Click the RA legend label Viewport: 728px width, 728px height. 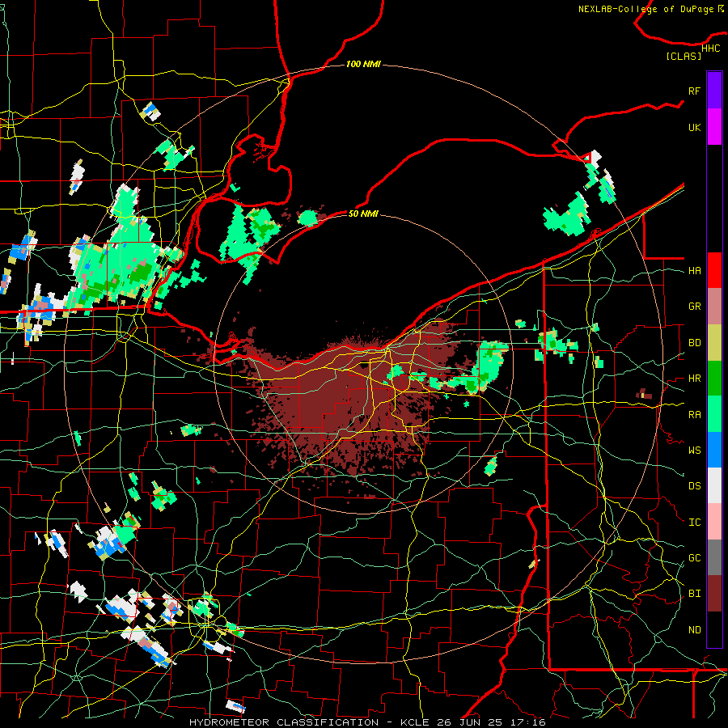pyautogui.click(x=694, y=415)
